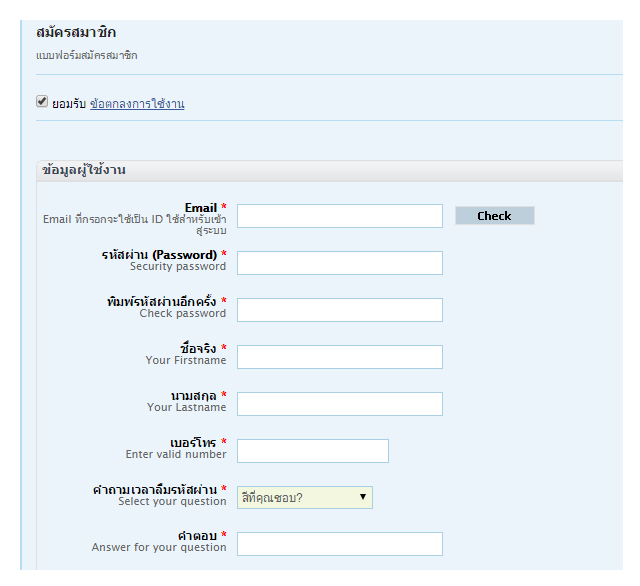Toggle the ยอมรับ agreement checkbox
The image size is (640, 586).
[x=42, y=101]
